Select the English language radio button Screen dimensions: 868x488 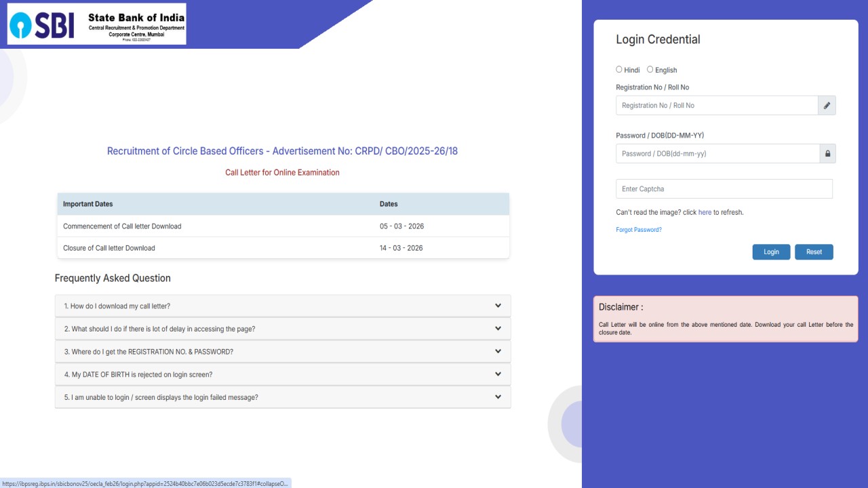(x=648, y=69)
